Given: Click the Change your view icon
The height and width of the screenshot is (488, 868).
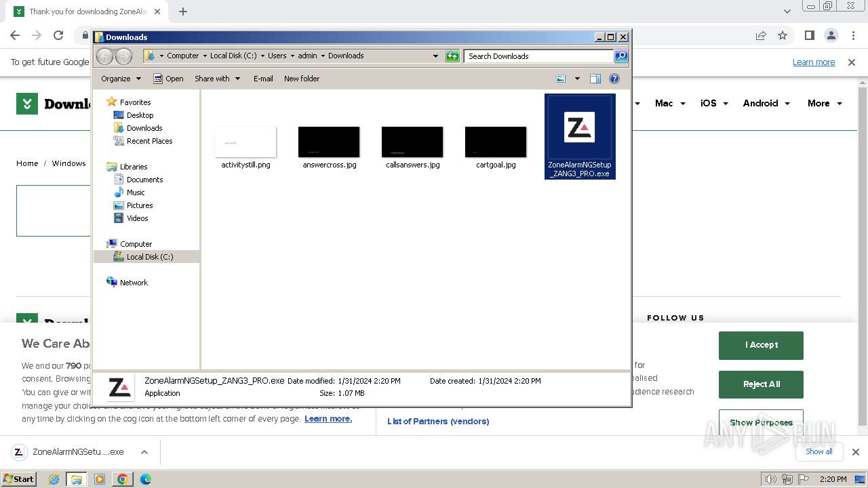Looking at the screenshot, I should pos(561,79).
